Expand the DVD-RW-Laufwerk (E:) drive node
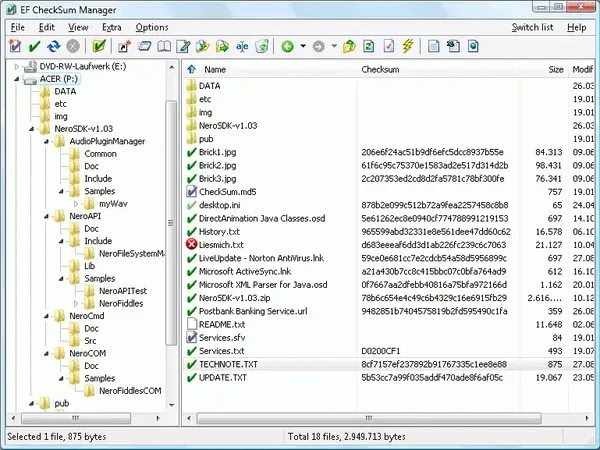The width and height of the screenshot is (600, 450). click(x=16, y=67)
